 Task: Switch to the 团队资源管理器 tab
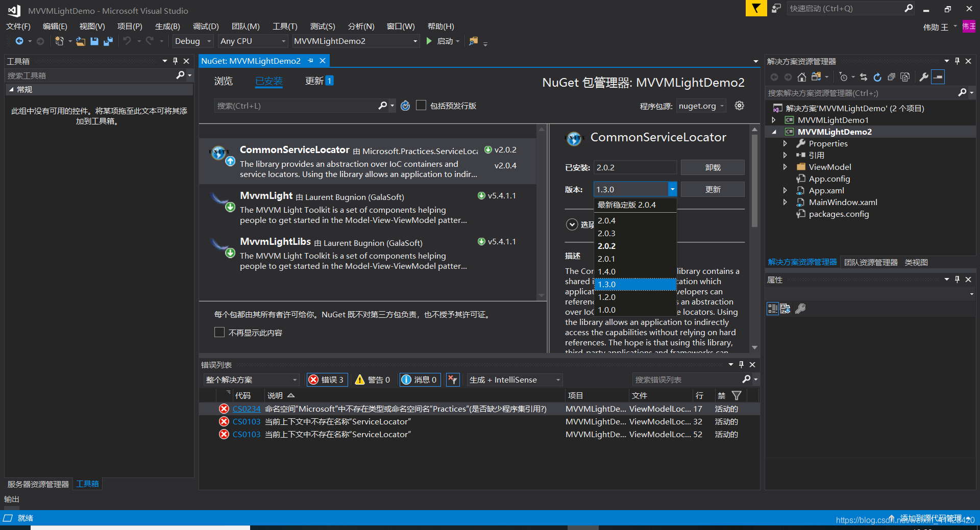(x=871, y=262)
